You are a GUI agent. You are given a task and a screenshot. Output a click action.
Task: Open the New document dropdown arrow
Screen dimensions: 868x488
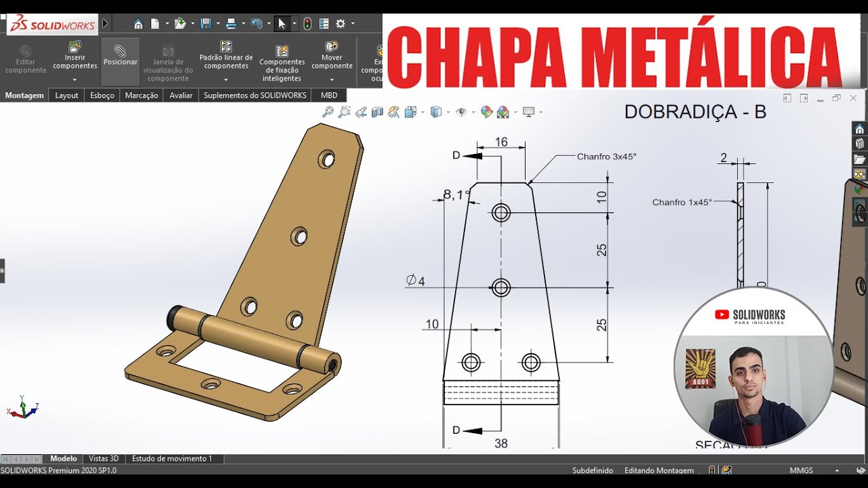click(x=167, y=24)
